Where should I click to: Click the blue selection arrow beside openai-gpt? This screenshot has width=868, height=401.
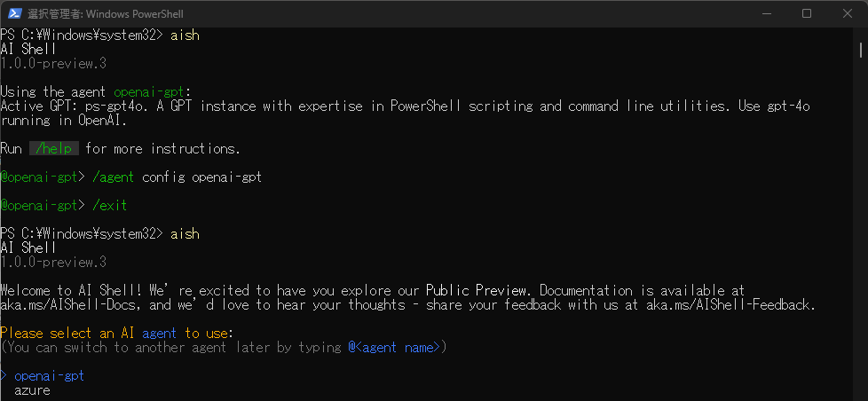coord(4,376)
